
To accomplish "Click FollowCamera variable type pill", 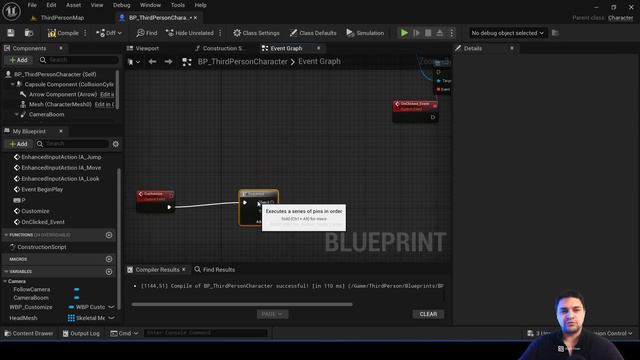I will pyautogui.click(x=77, y=289).
